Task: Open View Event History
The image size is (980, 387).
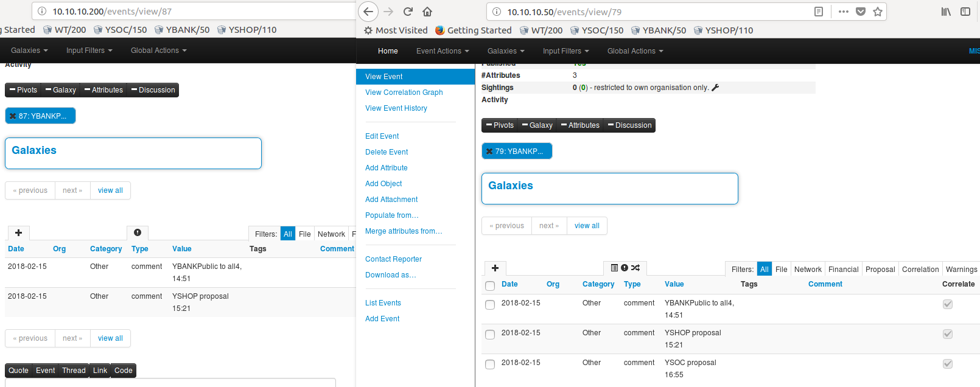Action: 396,108
